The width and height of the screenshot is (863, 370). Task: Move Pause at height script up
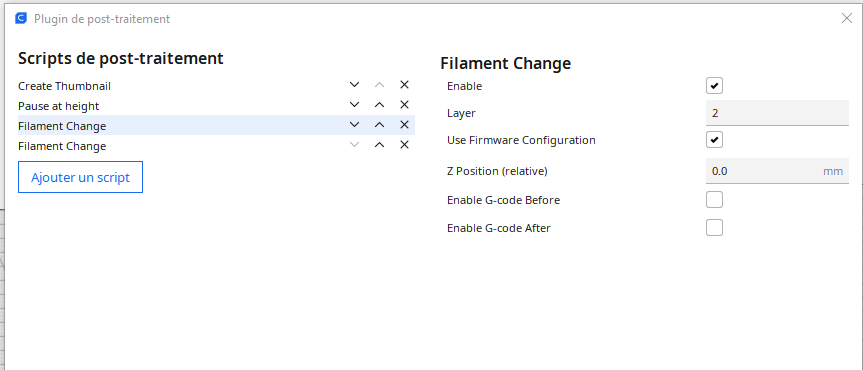(379, 105)
